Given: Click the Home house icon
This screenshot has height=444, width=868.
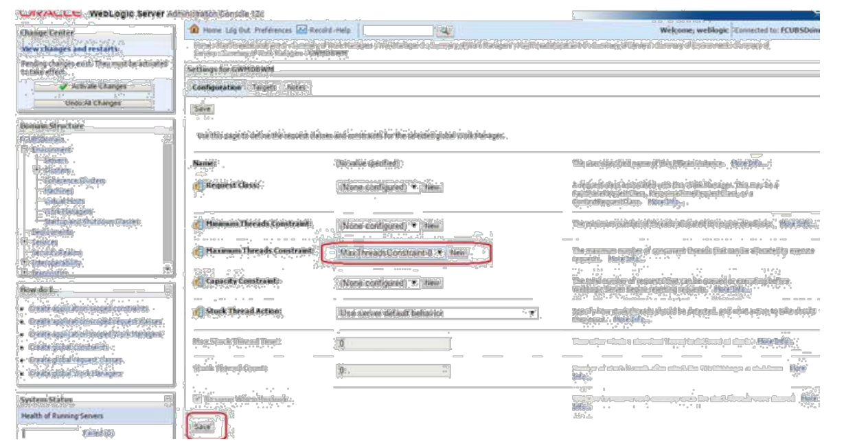Looking at the screenshot, I should [x=194, y=30].
